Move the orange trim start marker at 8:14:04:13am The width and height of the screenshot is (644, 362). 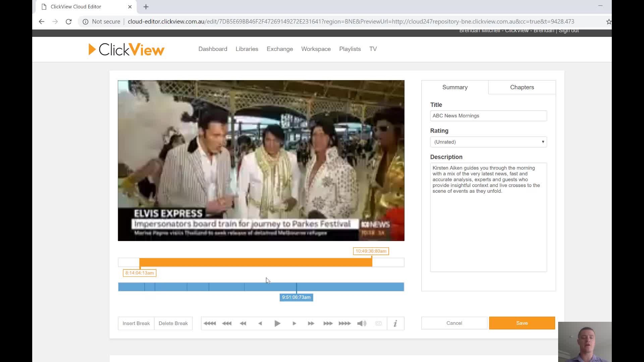pos(140,262)
